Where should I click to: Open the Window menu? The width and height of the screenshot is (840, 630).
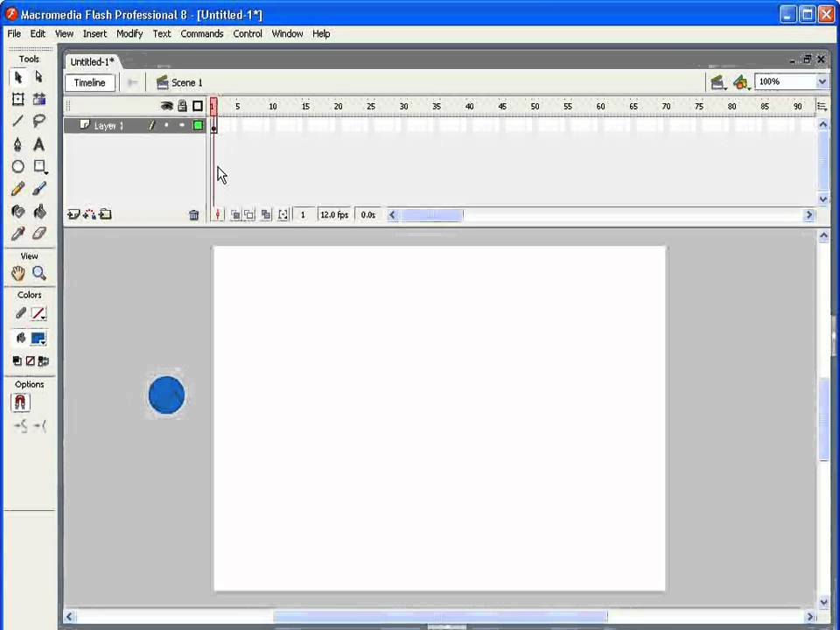tap(287, 34)
